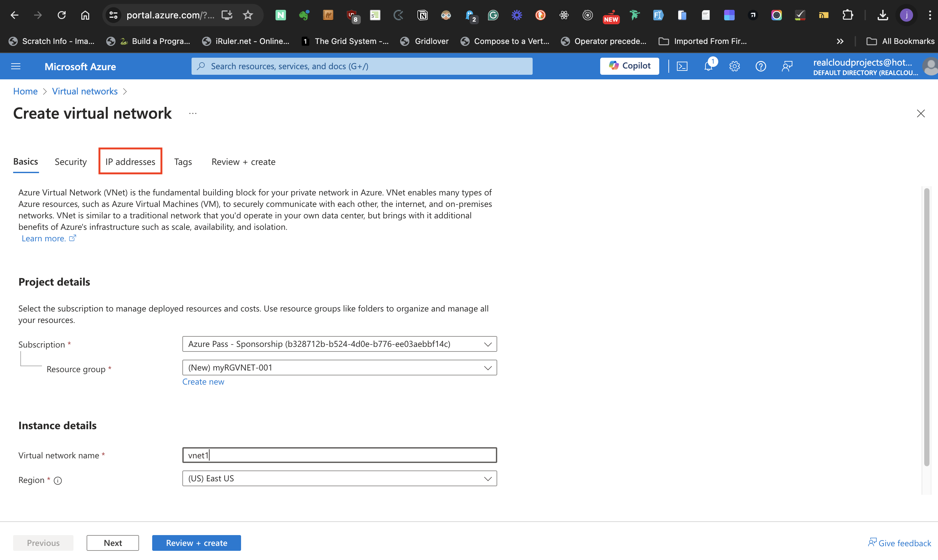The image size is (938, 560).
Task: Open portal settings gear
Action: [734, 67]
